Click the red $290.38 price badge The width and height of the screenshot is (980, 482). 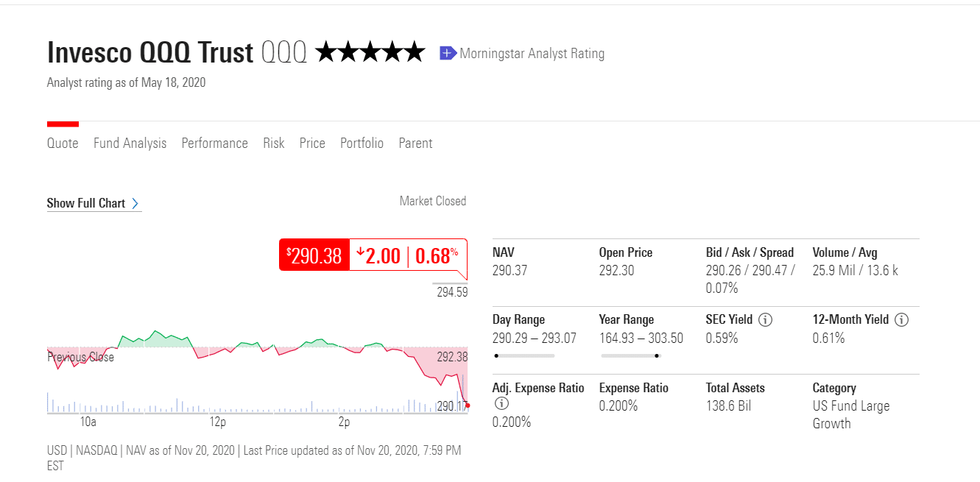point(314,255)
